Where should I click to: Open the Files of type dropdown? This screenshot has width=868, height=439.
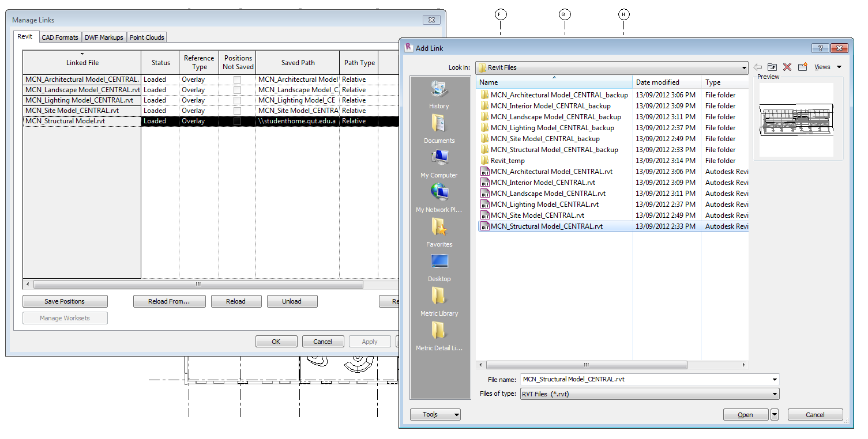[773, 394]
